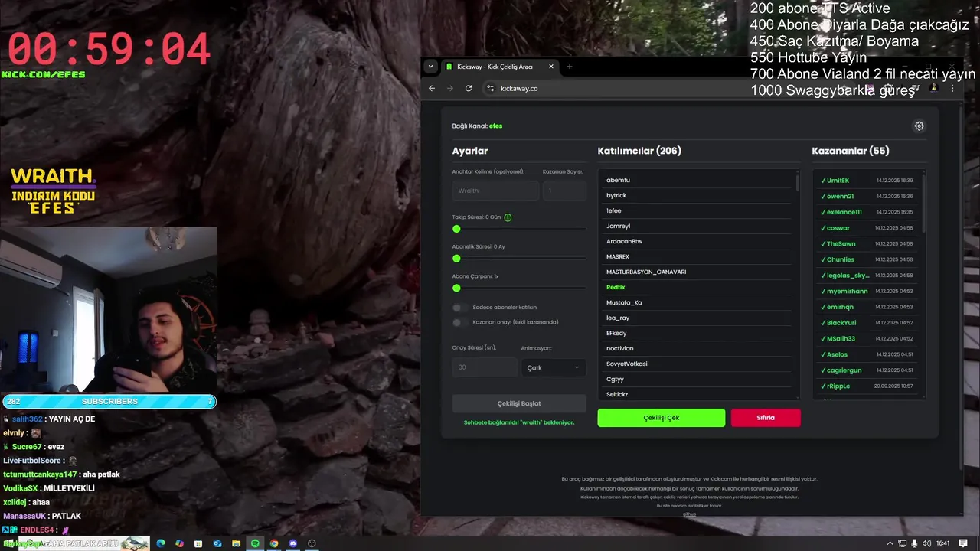The width and height of the screenshot is (980, 551).
Task: Select participant bytrick
Action: 695,195
